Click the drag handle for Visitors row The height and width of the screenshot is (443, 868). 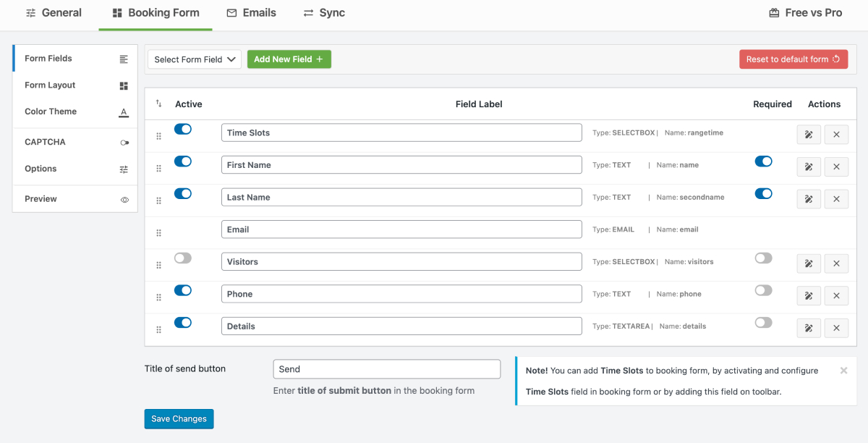point(159,266)
